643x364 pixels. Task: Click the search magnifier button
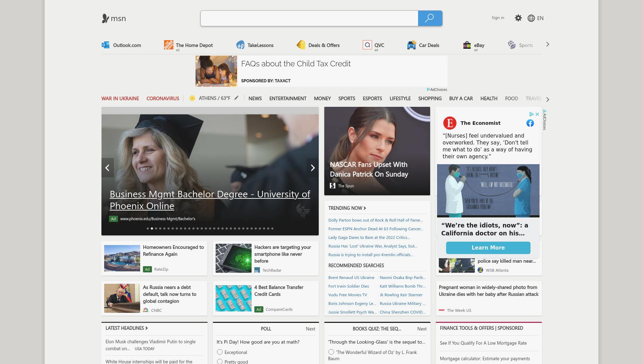(x=430, y=18)
